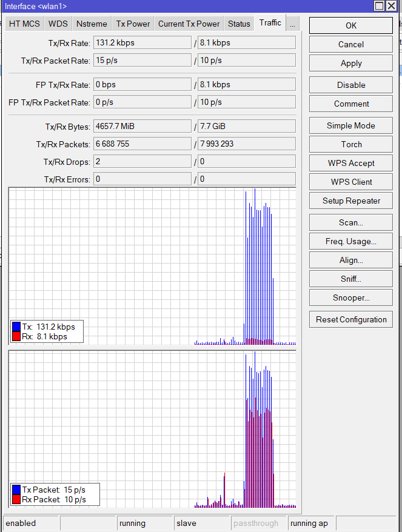
Task: Open the Status tab
Action: click(x=239, y=24)
